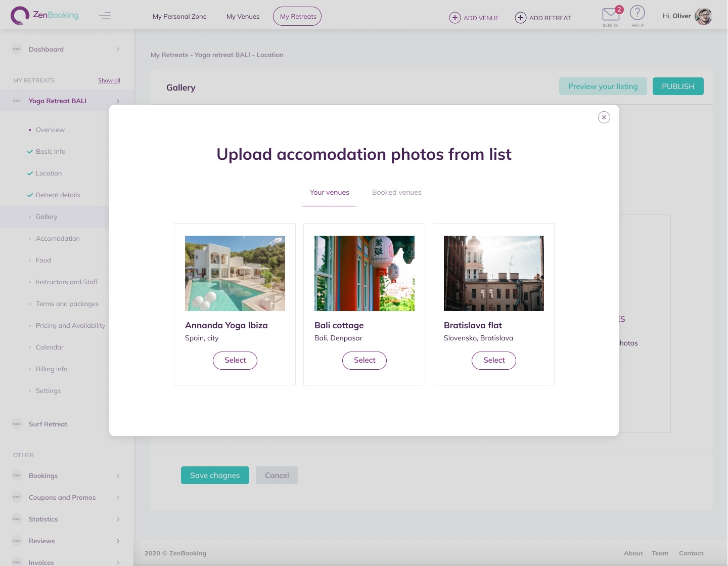
Task: Click the About footer link
Action: tap(633, 553)
